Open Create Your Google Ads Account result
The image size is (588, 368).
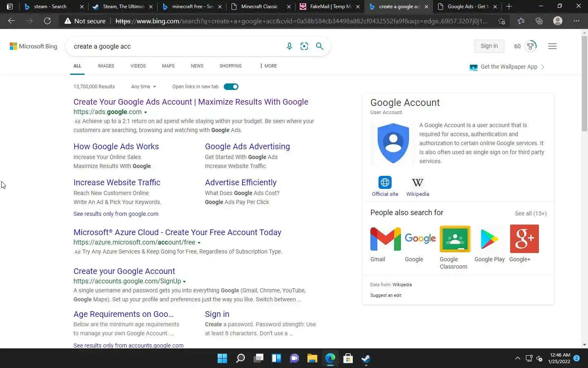pos(191,102)
